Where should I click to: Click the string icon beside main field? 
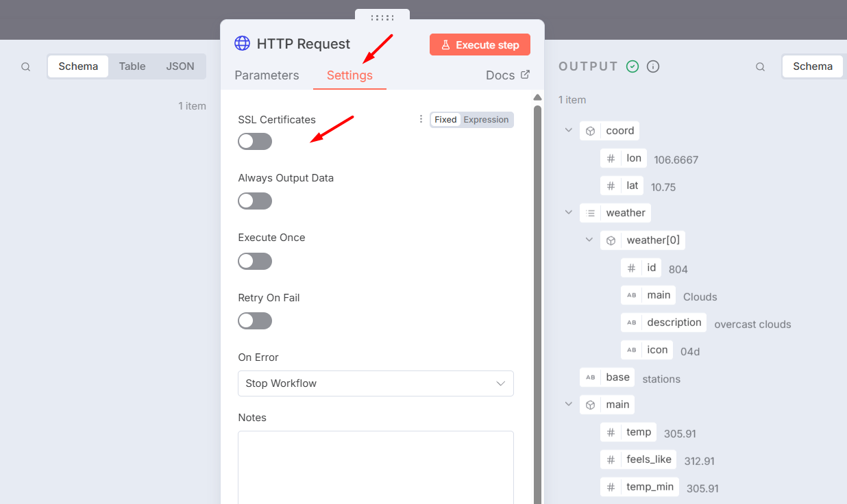pyautogui.click(x=631, y=295)
